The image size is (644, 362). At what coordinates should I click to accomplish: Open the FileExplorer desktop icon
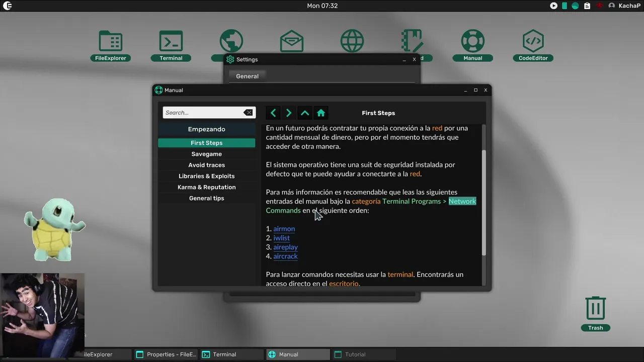tap(111, 45)
